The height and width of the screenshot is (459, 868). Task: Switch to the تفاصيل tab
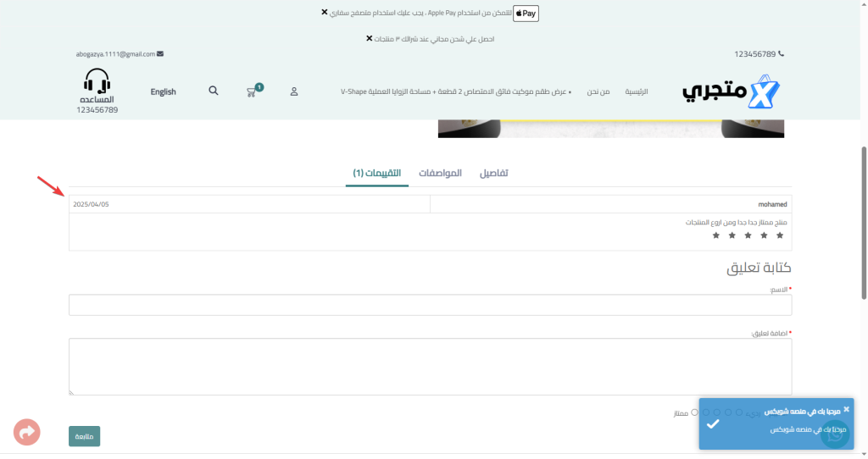[x=494, y=173]
